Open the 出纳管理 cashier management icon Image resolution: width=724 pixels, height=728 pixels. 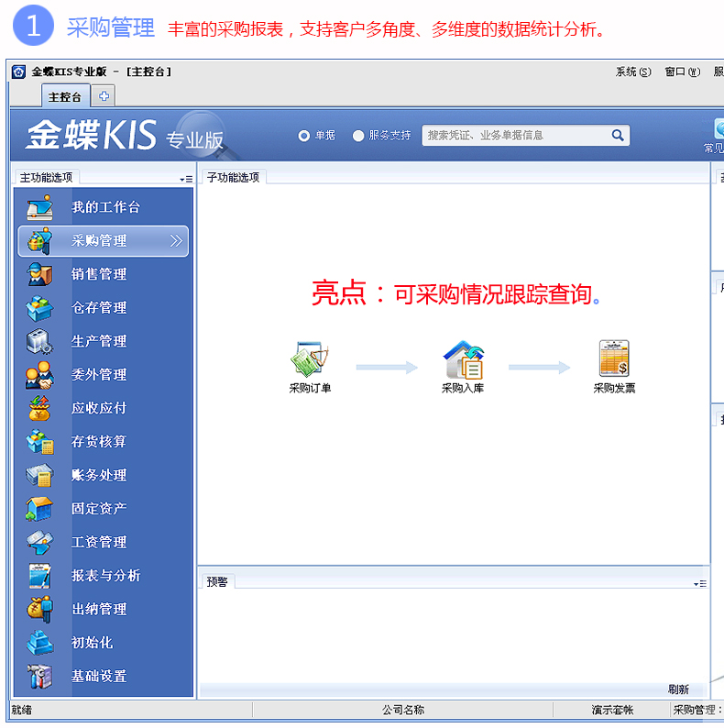[x=39, y=609]
